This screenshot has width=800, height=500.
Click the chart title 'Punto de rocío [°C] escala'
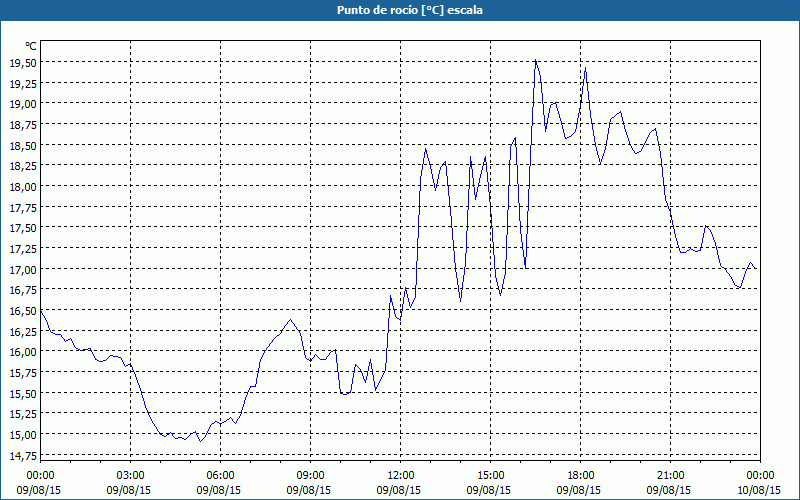point(410,10)
